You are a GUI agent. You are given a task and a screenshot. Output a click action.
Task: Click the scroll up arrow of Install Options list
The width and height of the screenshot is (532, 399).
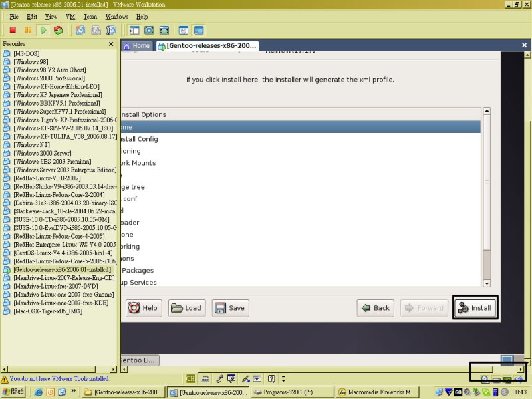pyautogui.click(x=487, y=111)
